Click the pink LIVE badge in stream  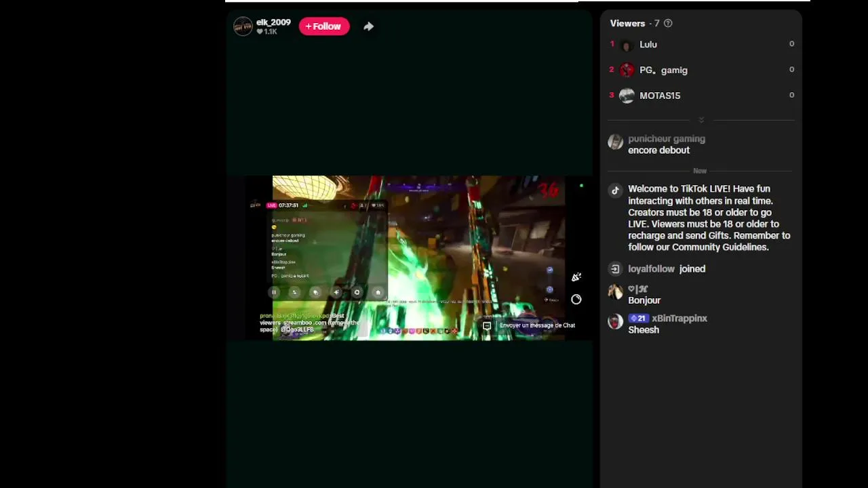271,205
